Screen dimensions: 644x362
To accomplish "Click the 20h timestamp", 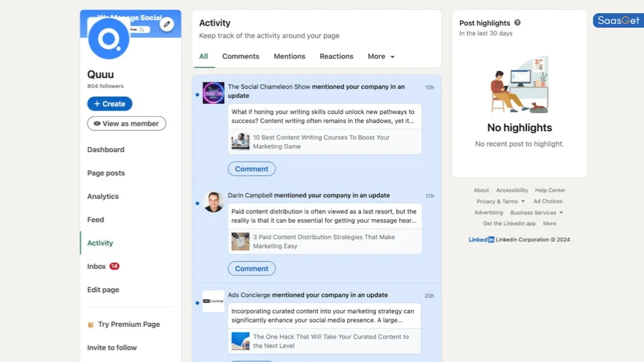I will coord(429,296).
